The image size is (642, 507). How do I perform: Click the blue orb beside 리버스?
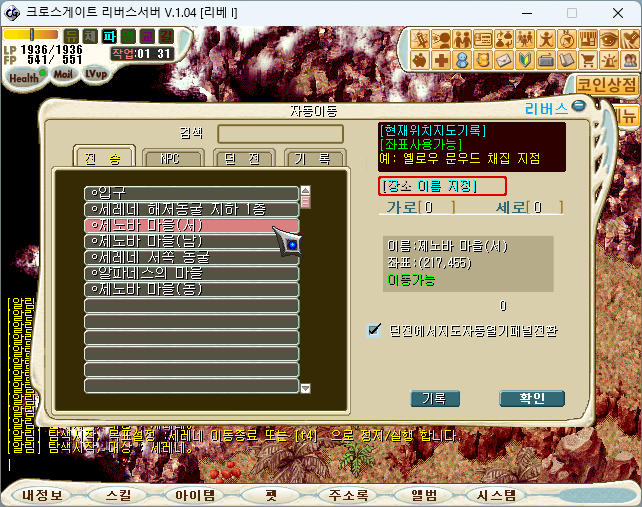pos(579,106)
